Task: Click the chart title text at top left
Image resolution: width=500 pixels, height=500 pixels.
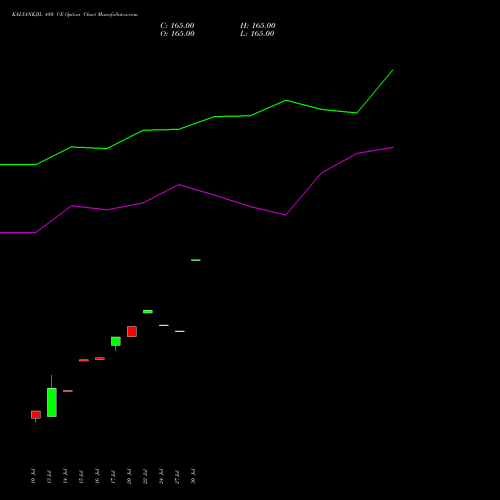Action: (75, 15)
